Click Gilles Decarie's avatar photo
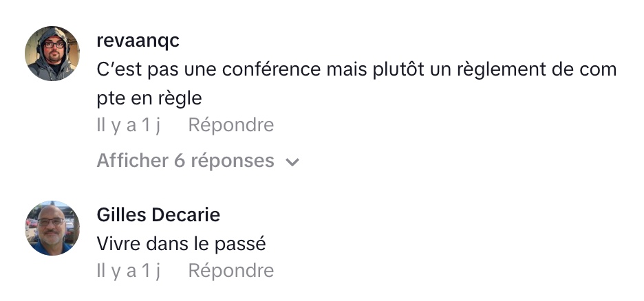 tap(52, 228)
